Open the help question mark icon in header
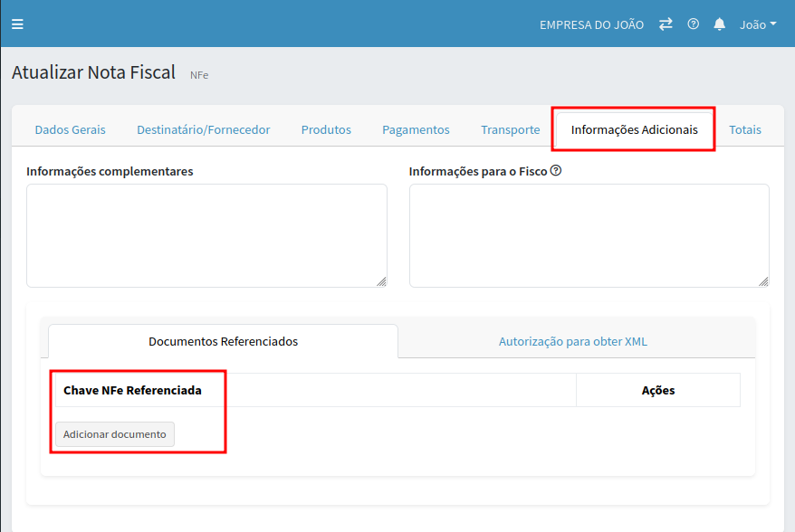This screenshot has width=795, height=532. pyautogui.click(x=694, y=24)
